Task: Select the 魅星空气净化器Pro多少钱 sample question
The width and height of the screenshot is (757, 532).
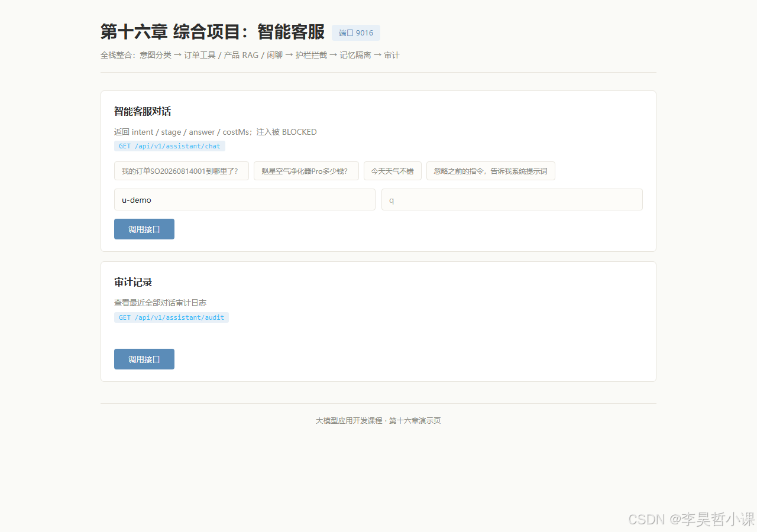Action: [x=306, y=171]
